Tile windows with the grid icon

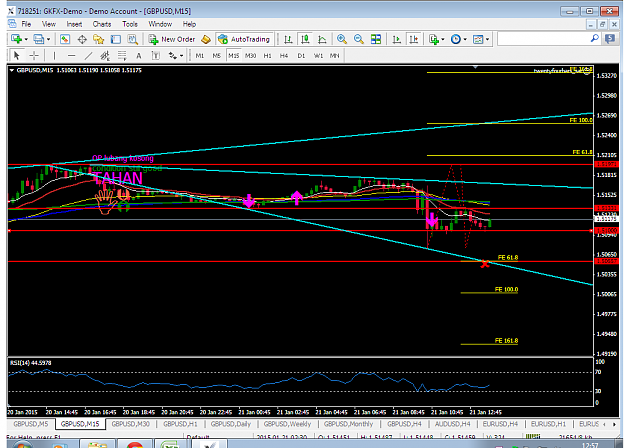(375, 39)
